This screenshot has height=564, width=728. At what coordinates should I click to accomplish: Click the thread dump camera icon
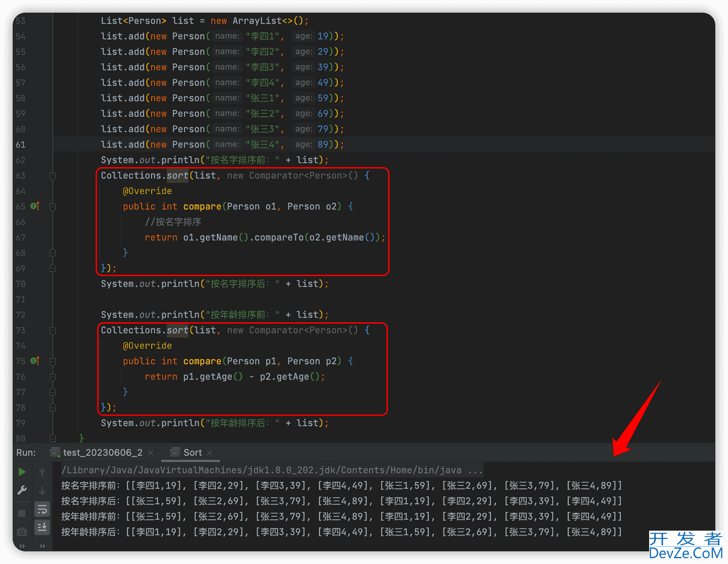[x=22, y=532]
